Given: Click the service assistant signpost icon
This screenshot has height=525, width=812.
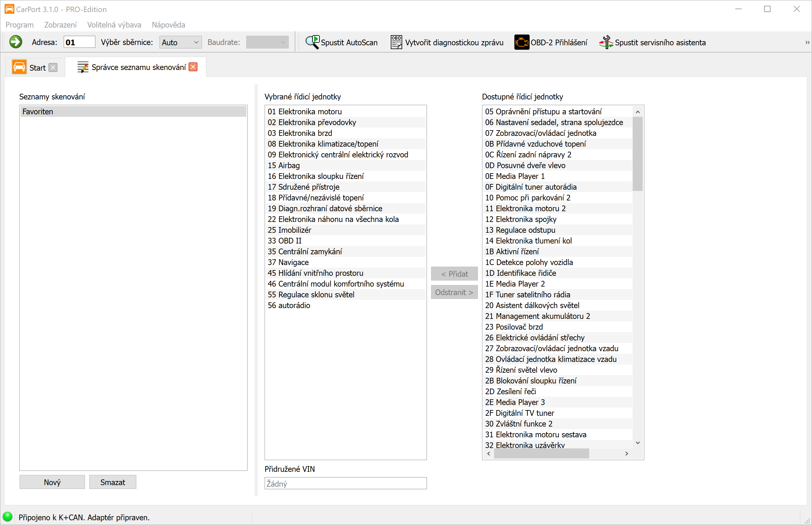Looking at the screenshot, I should pyautogui.click(x=606, y=42).
